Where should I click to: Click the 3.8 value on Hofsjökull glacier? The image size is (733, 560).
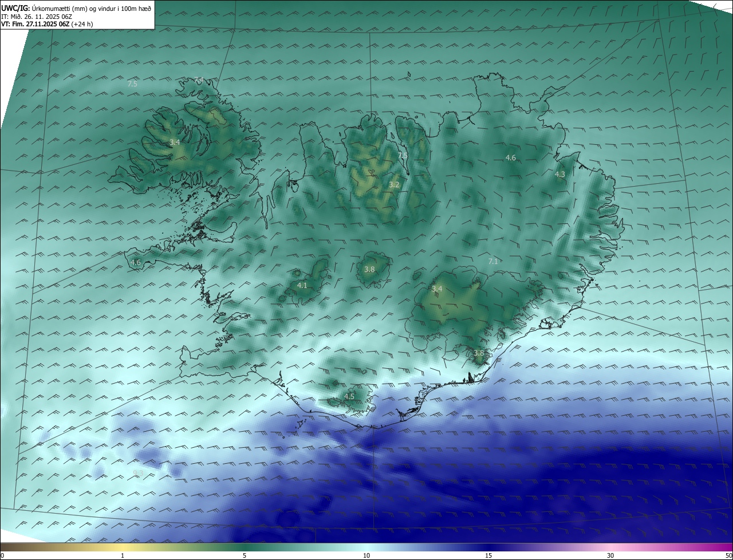369,269
